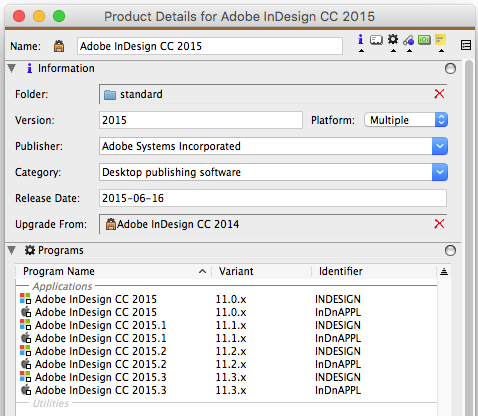Click the arrow marker under the Information toolbar icon

[361, 51]
